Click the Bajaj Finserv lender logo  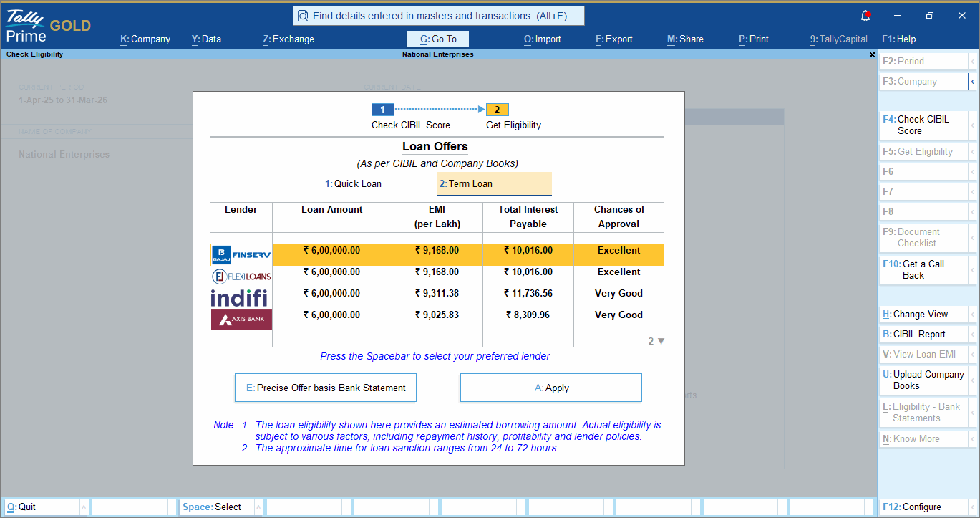click(x=241, y=255)
